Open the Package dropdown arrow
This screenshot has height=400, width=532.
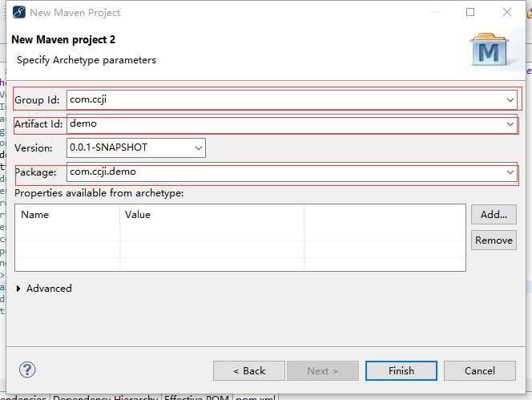pyautogui.click(x=510, y=172)
